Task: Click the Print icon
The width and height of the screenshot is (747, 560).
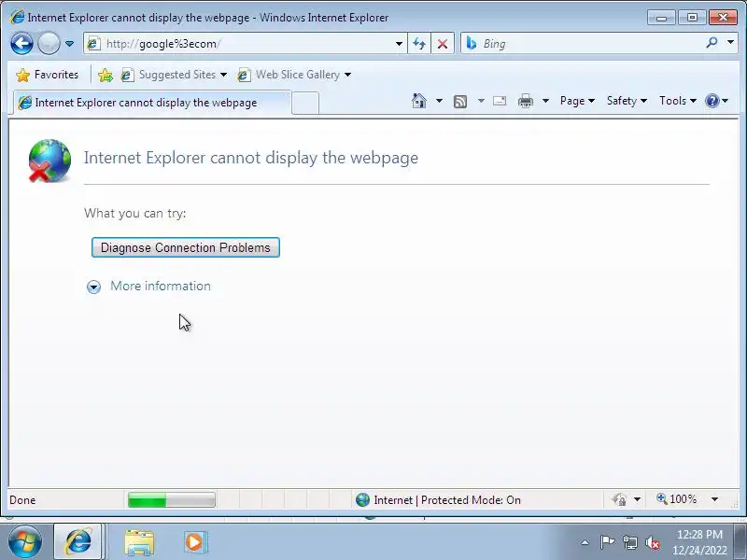Action: (x=526, y=101)
